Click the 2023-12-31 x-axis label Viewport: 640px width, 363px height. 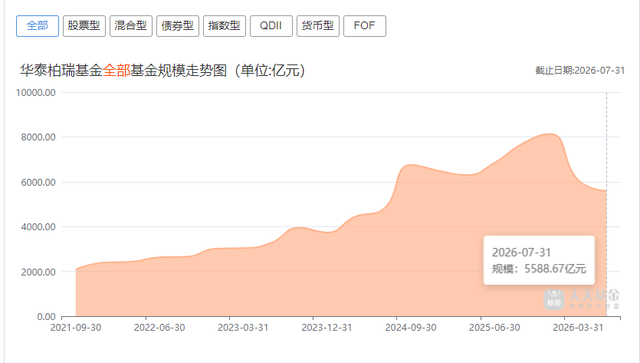click(327, 328)
